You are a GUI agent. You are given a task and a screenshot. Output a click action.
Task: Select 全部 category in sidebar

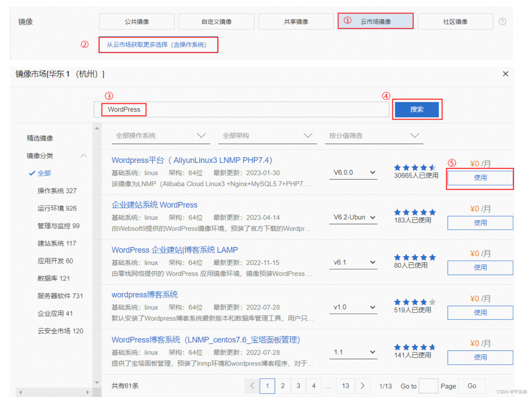(44, 173)
